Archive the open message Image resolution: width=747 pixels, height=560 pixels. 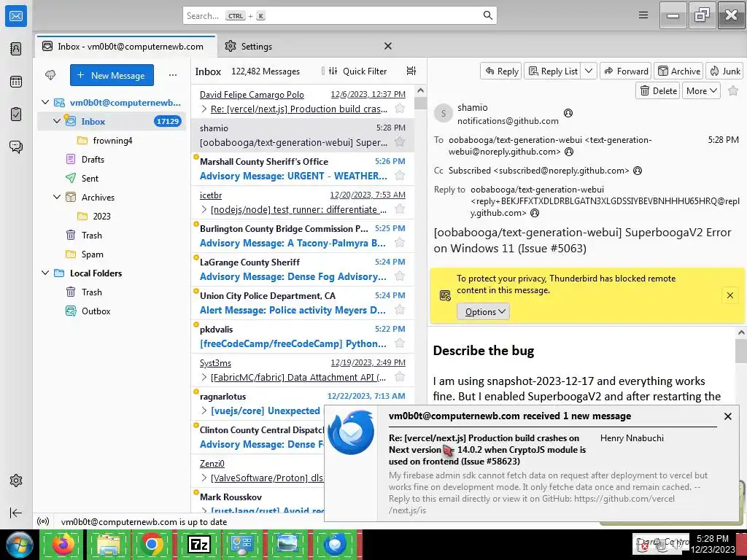click(x=679, y=71)
